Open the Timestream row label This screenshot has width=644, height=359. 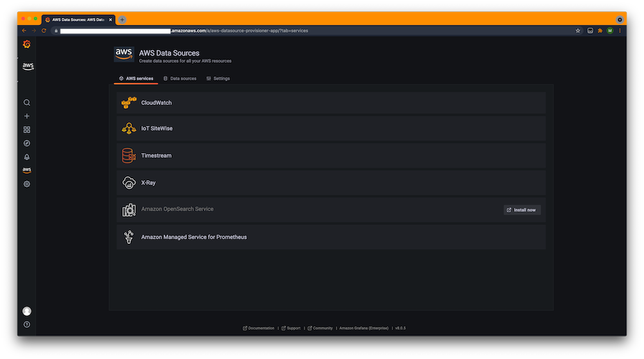point(156,156)
